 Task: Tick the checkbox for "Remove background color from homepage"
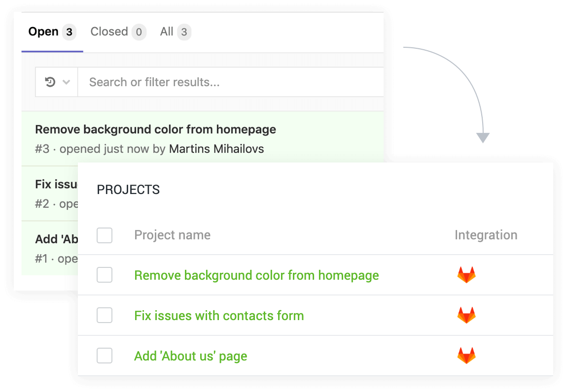coord(104,275)
